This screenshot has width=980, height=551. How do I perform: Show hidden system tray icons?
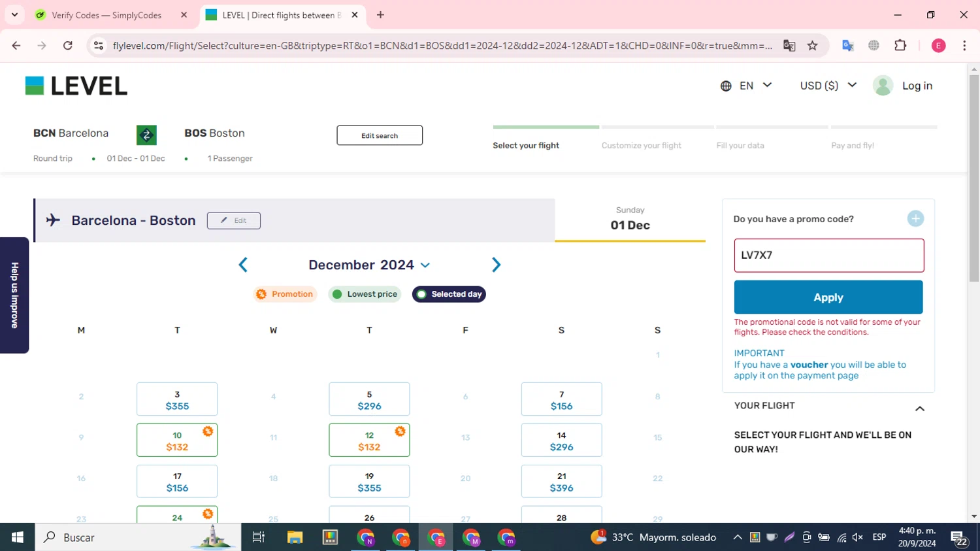pyautogui.click(x=737, y=537)
